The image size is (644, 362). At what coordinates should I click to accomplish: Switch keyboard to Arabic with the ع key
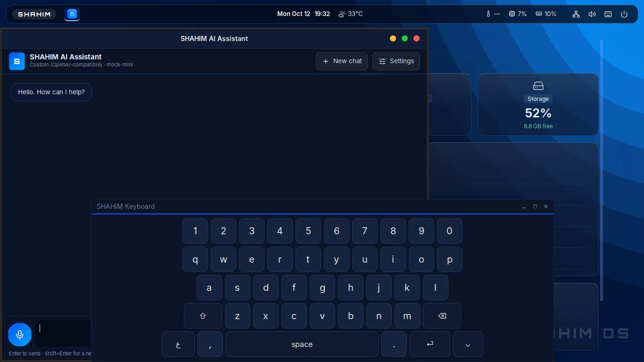[178, 344]
